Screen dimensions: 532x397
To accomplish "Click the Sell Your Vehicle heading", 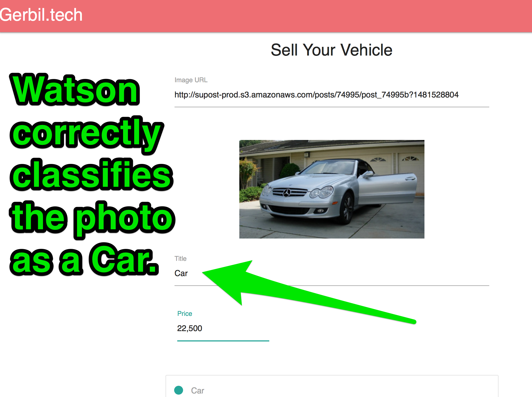I will [332, 50].
